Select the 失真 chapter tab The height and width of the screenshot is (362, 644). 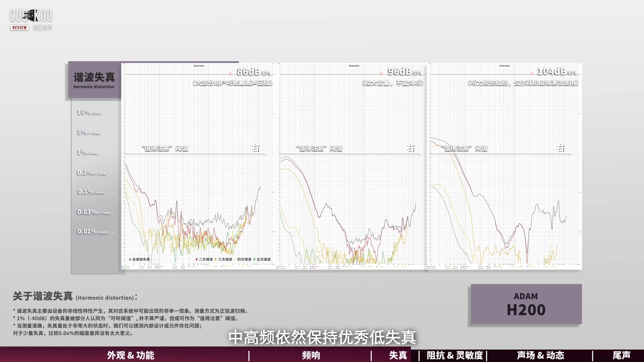pos(398,355)
